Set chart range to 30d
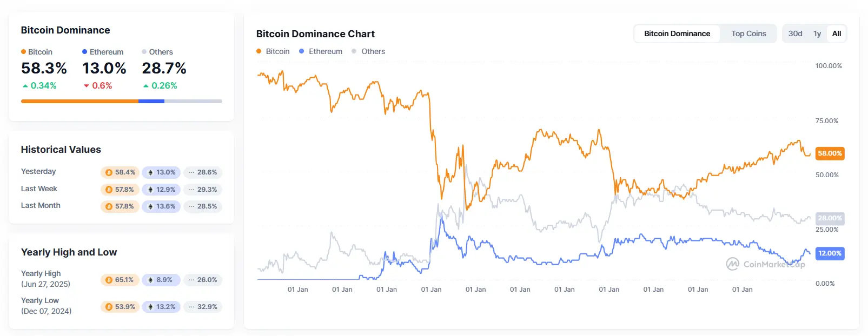This screenshot has height=336, width=868. [795, 33]
